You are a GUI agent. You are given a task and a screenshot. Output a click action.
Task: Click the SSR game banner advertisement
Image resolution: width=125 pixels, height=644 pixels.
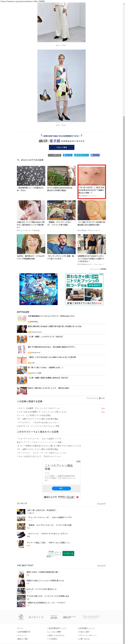pyautogui.click(x=38, y=289)
